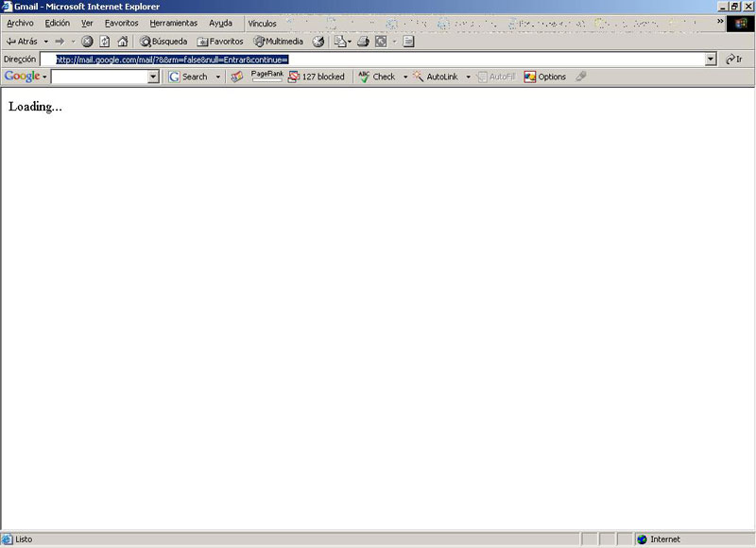Expand the address bar dropdown arrow
756x548 pixels.
(x=711, y=60)
